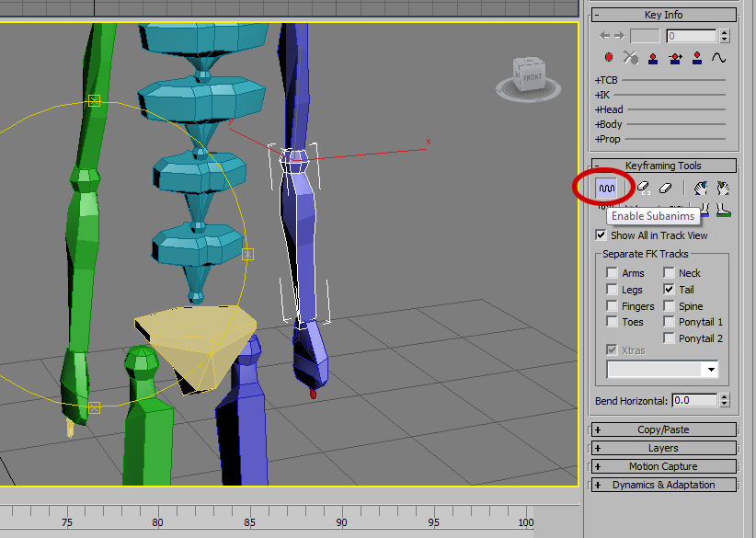
Task: Open the TCB curve icon in Key Info
Action: [716, 56]
